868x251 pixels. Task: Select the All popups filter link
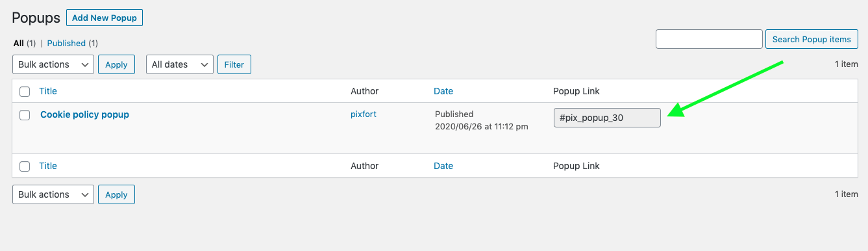point(19,43)
